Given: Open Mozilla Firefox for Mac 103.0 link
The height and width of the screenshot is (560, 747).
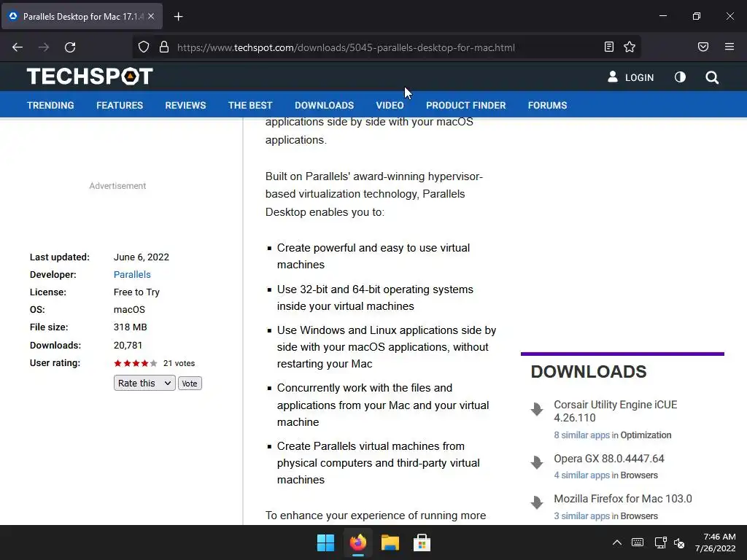Looking at the screenshot, I should pyautogui.click(x=623, y=499).
